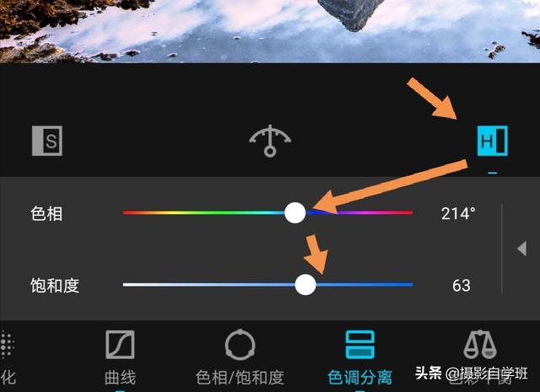
Task: Tap the 色调分离 tab label
Action: click(360, 378)
